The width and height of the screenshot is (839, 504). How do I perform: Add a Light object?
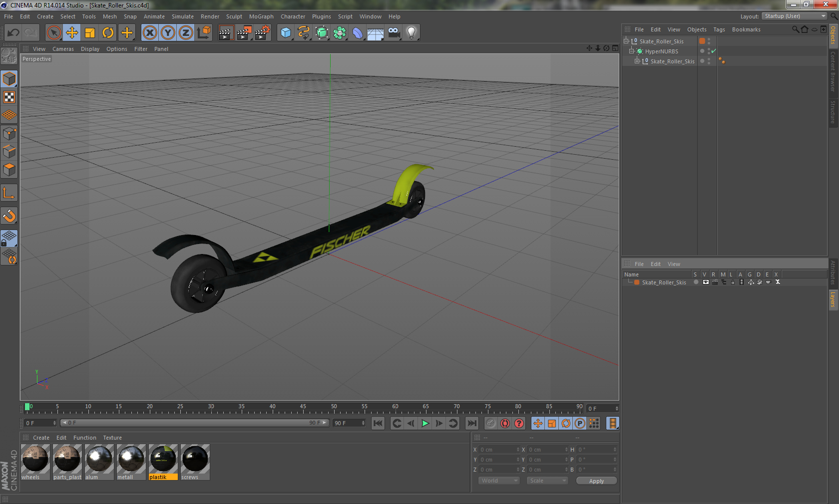[412, 33]
